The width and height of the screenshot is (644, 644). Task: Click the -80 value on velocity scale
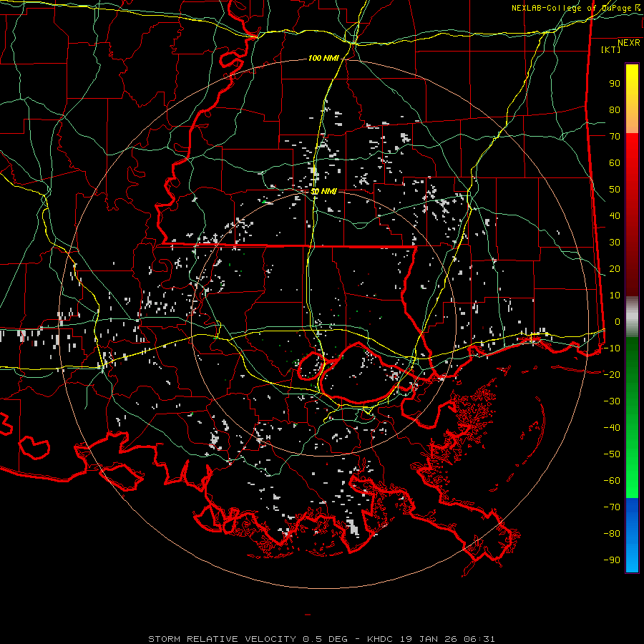pyautogui.click(x=612, y=534)
